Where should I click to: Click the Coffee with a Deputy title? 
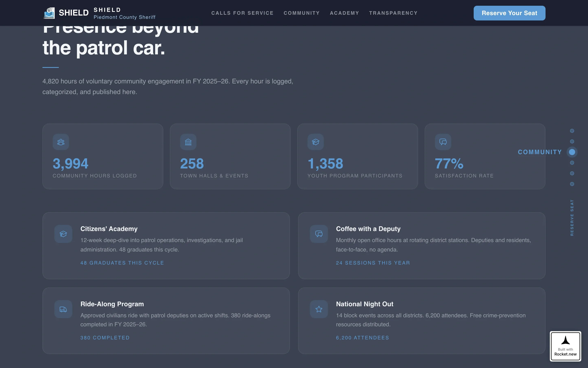tap(368, 229)
